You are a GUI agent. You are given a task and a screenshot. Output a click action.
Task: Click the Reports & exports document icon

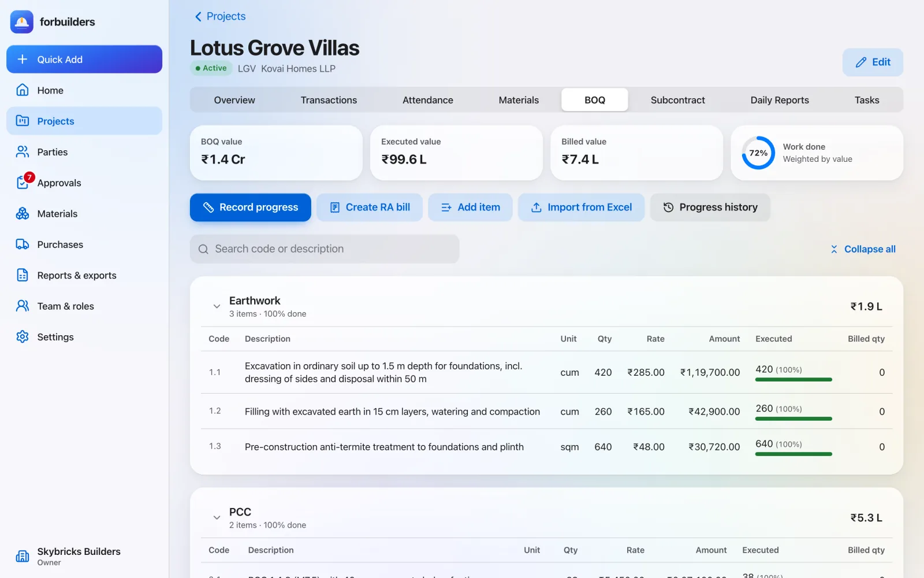pyautogui.click(x=23, y=275)
